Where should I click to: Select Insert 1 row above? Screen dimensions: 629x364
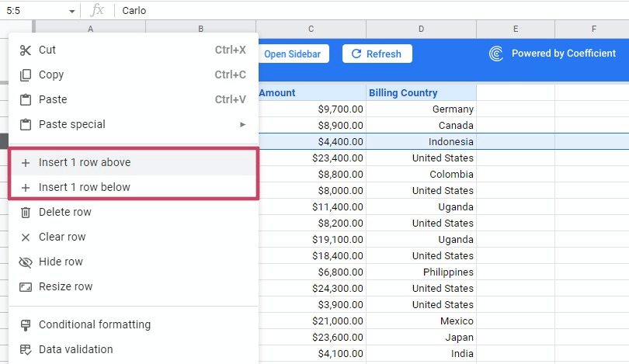tap(134, 162)
